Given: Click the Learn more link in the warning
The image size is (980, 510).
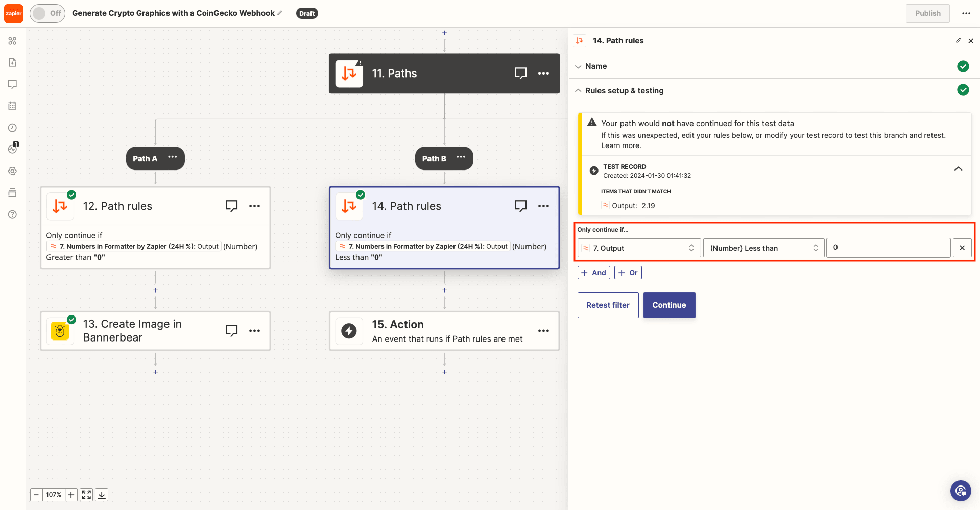Looking at the screenshot, I should pos(621,145).
